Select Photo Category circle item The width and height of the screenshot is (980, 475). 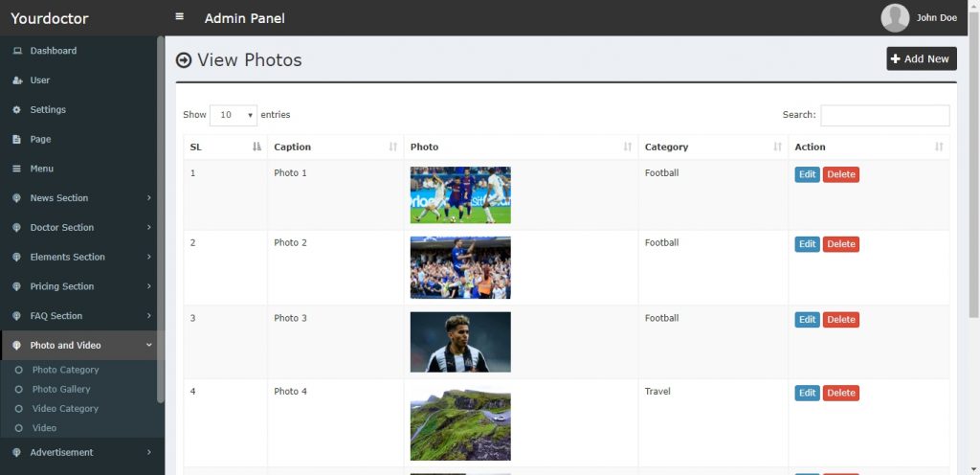point(19,370)
